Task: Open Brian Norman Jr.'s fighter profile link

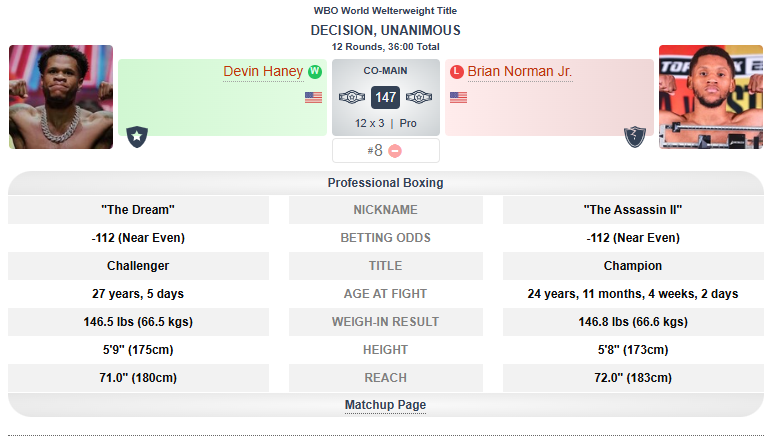Action: coord(519,72)
